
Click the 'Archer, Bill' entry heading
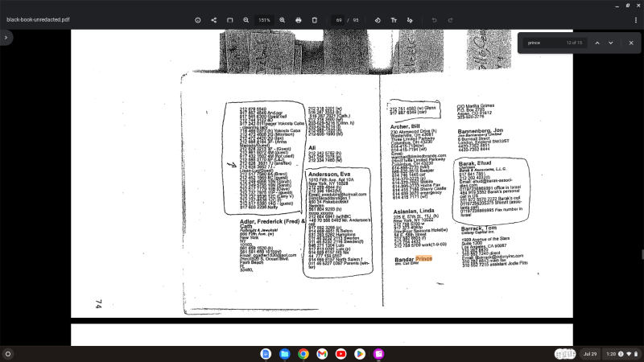pyautogui.click(x=405, y=126)
